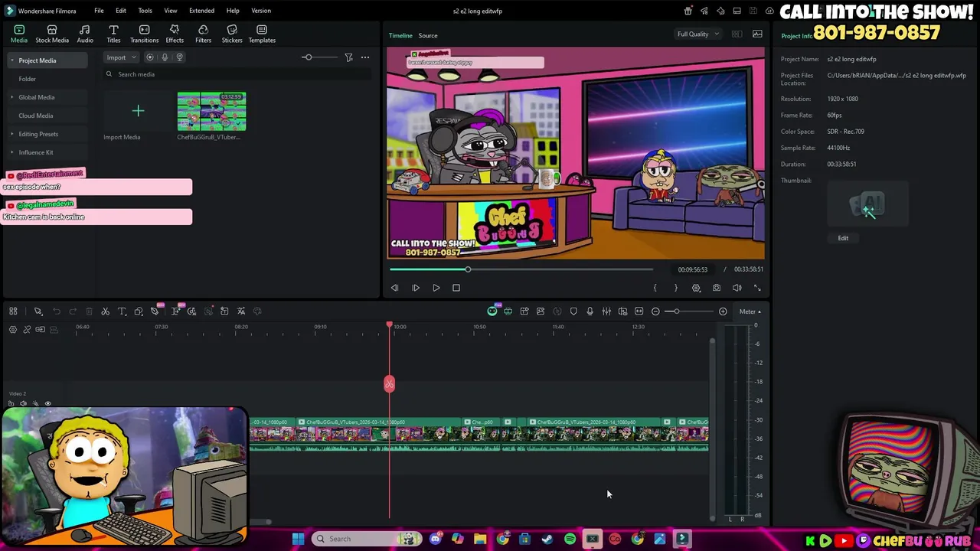This screenshot has width=980, height=551.
Task: Toggle visibility eye for Video 2 track
Action: pyautogui.click(x=47, y=404)
